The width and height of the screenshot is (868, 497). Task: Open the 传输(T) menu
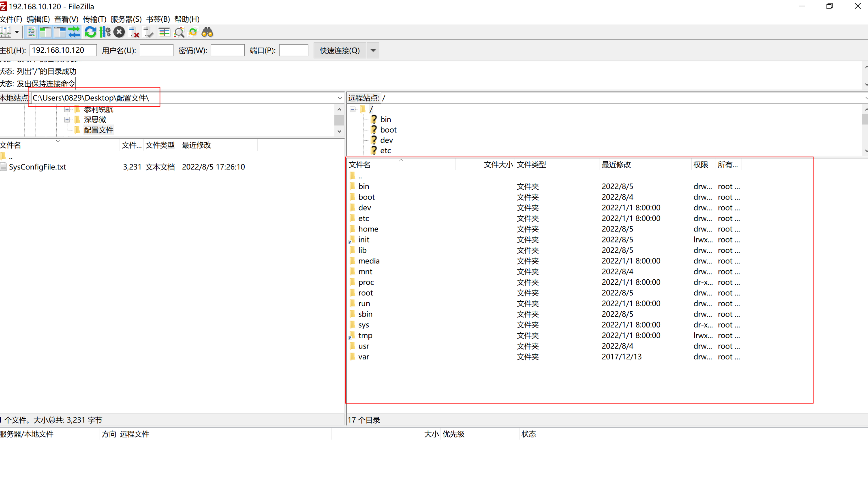pyautogui.click(x=94, y=19)
